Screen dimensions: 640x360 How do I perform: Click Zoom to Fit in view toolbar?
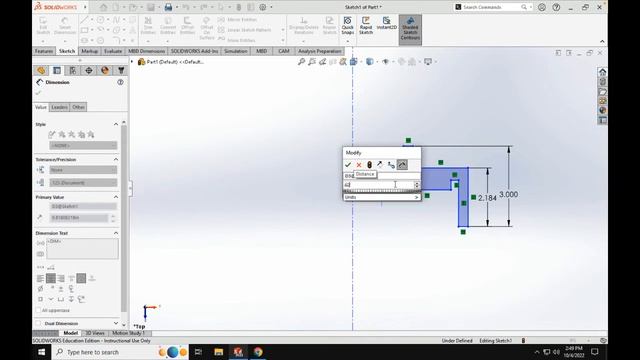[x=301, y=62]
